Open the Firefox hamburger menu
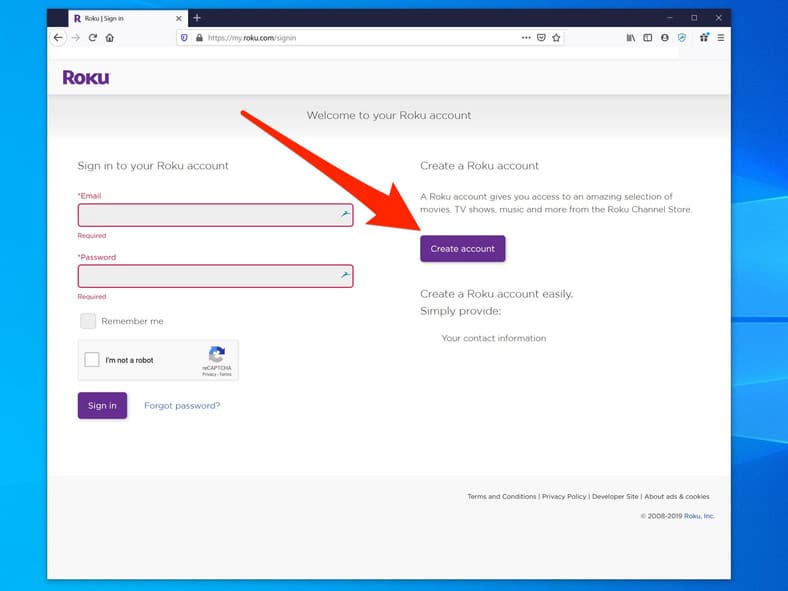Image resolution: width=788 pixels, height=591 pixels. tap(721, 38)
